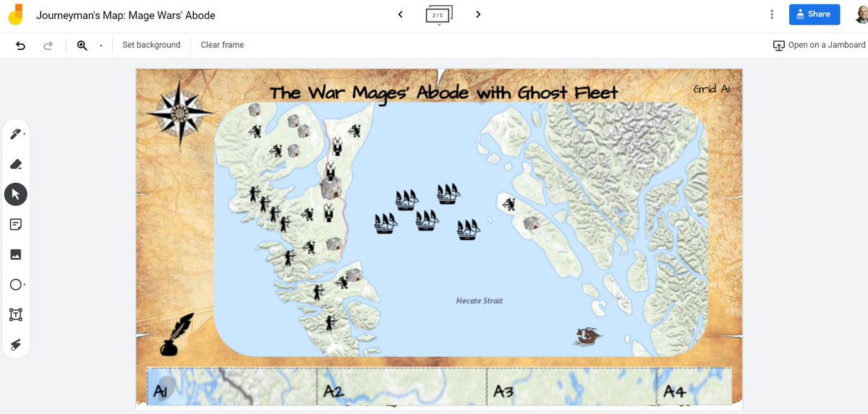The height and width of the screenshot is (414, 868).
Task: Click the Hecate Strait label
Action: click(x=480, y=301)
